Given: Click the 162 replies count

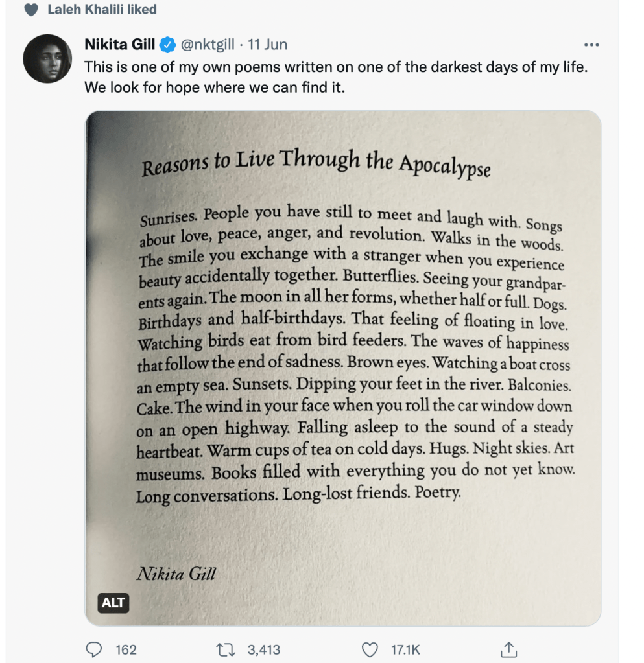Looking at the screenshot, I should (x=125, y=649).
